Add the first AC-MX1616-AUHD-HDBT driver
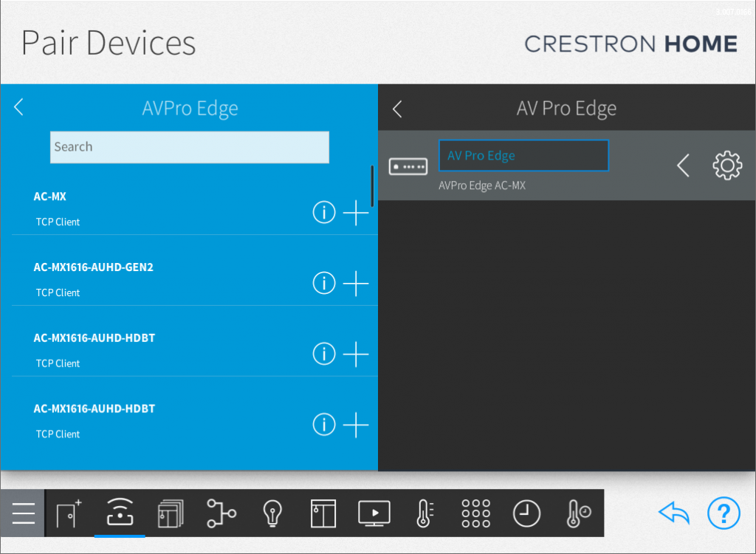The height and width of the screenshot is (554, 756). (356, 355)
